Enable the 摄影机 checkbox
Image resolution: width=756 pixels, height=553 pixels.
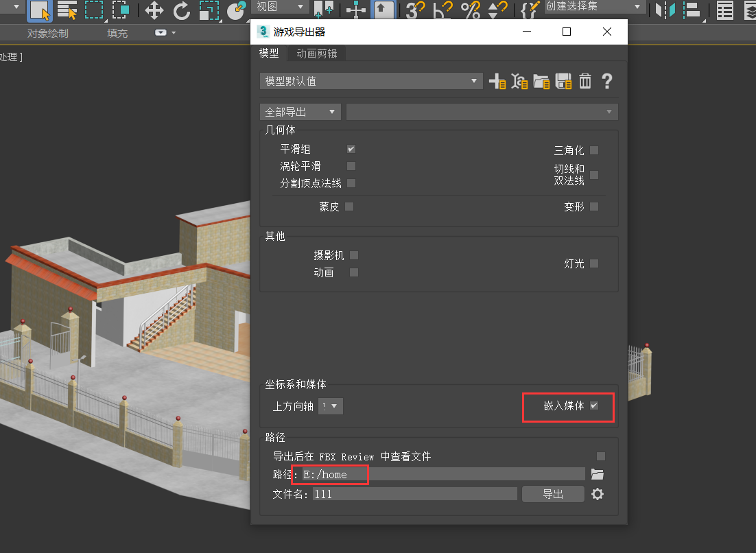(353, 255)
